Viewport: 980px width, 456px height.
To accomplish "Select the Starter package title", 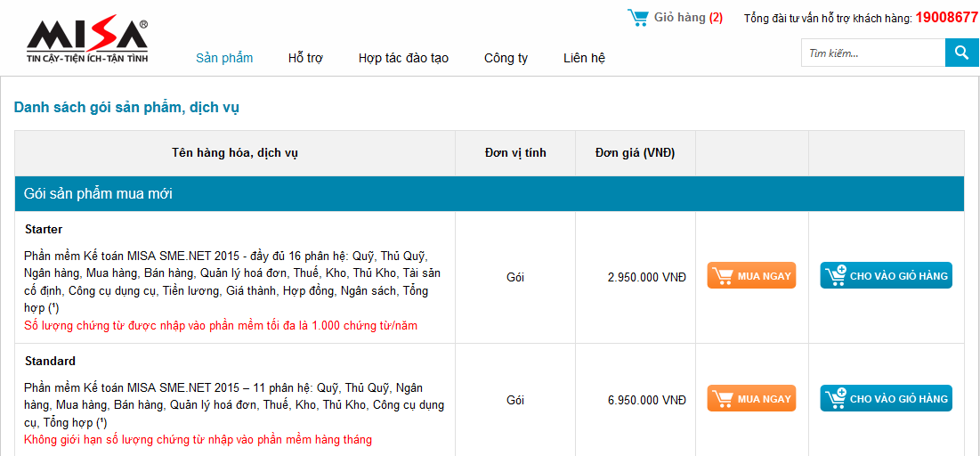I will coord(44,229).
